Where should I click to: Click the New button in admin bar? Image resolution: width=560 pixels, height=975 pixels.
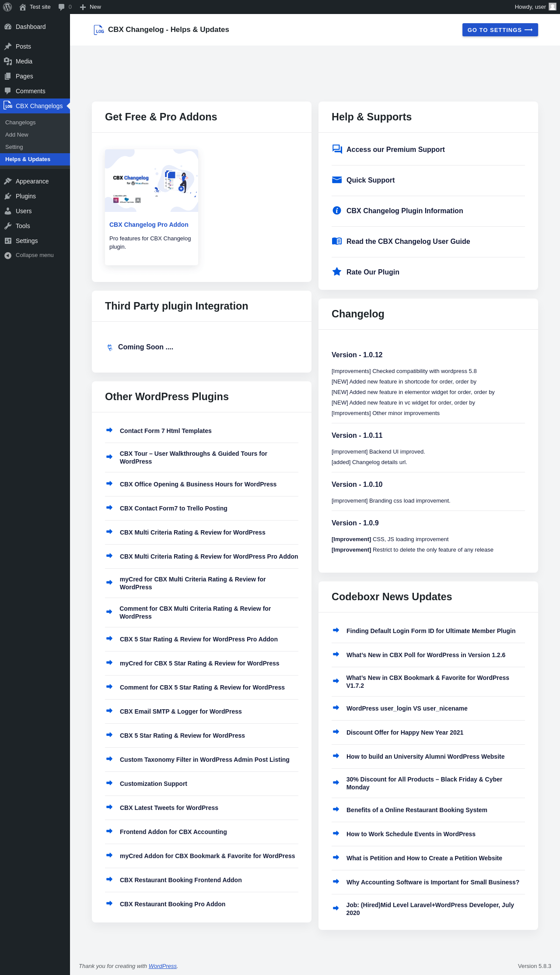[x=91, y=7]
